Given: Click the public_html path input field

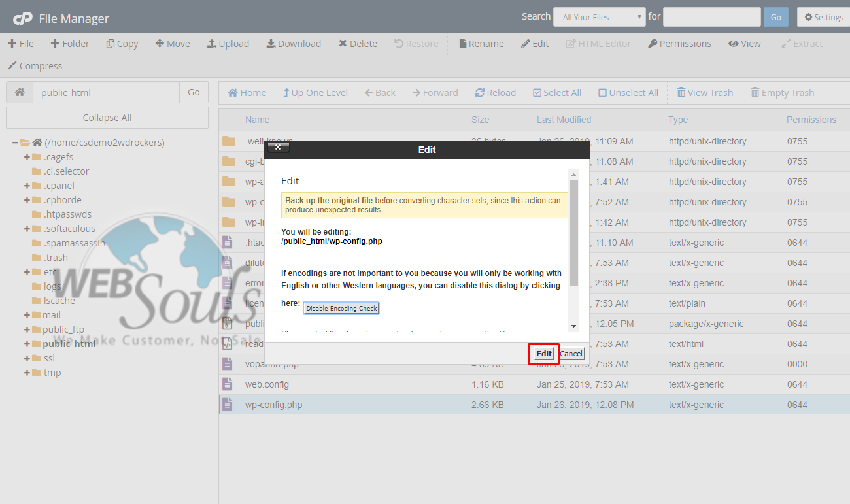Looking at the screenshot, I should 106,92.
